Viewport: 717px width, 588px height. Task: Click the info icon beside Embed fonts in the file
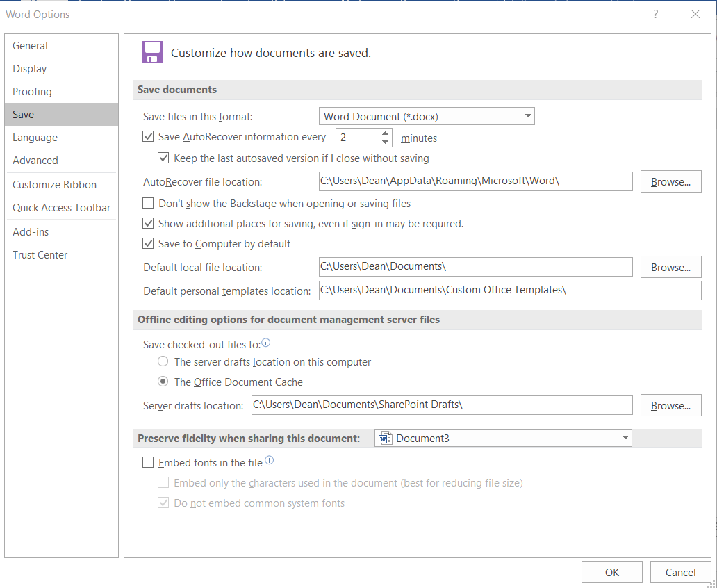(x=270, y=461)
